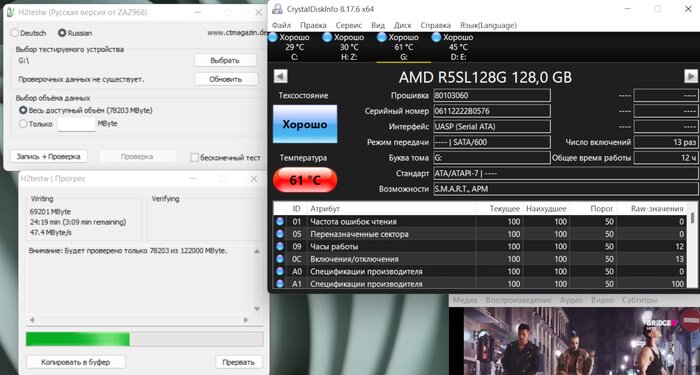Enable 'бесконечный тест' checkbox

194,157
